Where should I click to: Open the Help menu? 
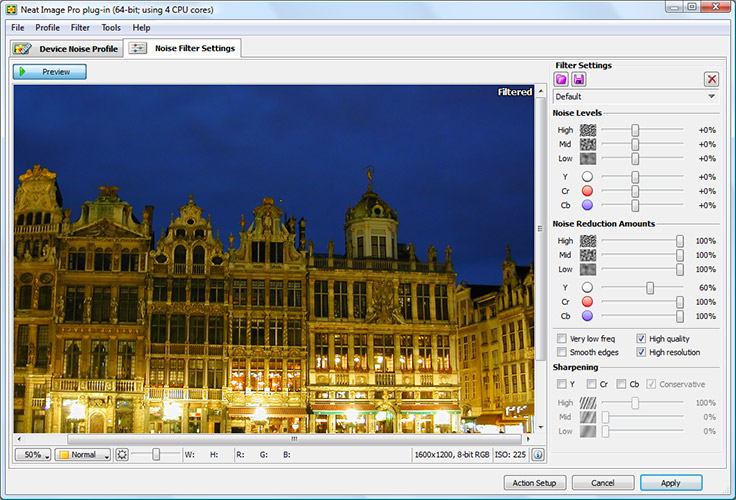click(141, 28)
